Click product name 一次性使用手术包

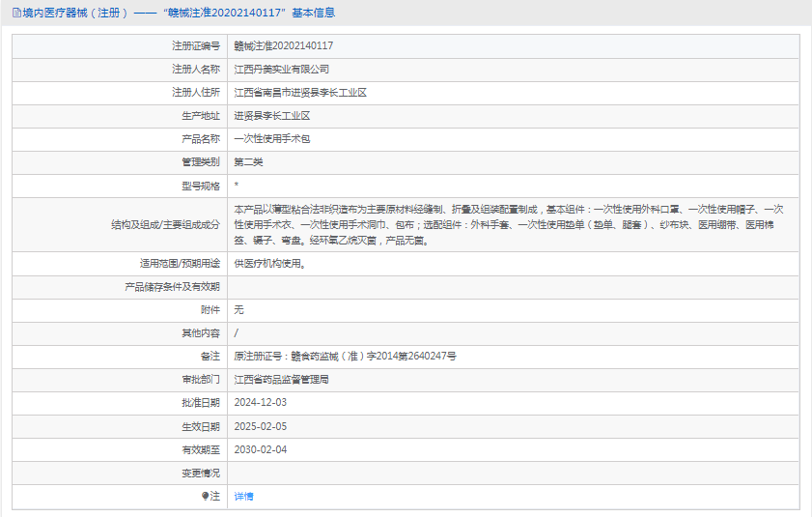click(272, 139)
